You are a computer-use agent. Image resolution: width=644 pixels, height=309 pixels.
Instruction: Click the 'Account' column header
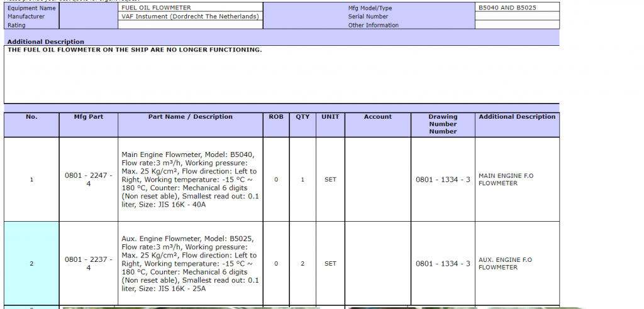pyautogui.click(x=377, y=117)
